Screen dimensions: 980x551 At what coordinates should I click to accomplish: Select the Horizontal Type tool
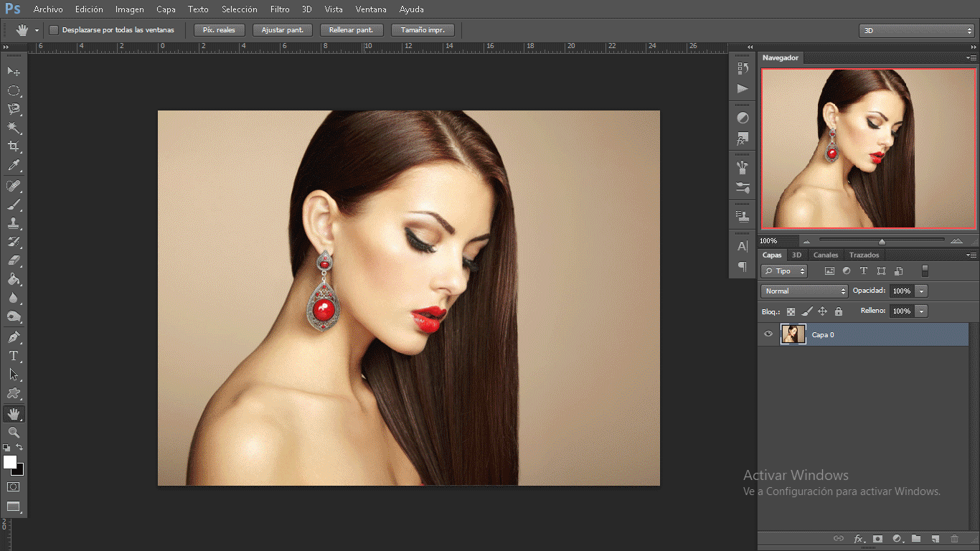[x=14, y=356]
